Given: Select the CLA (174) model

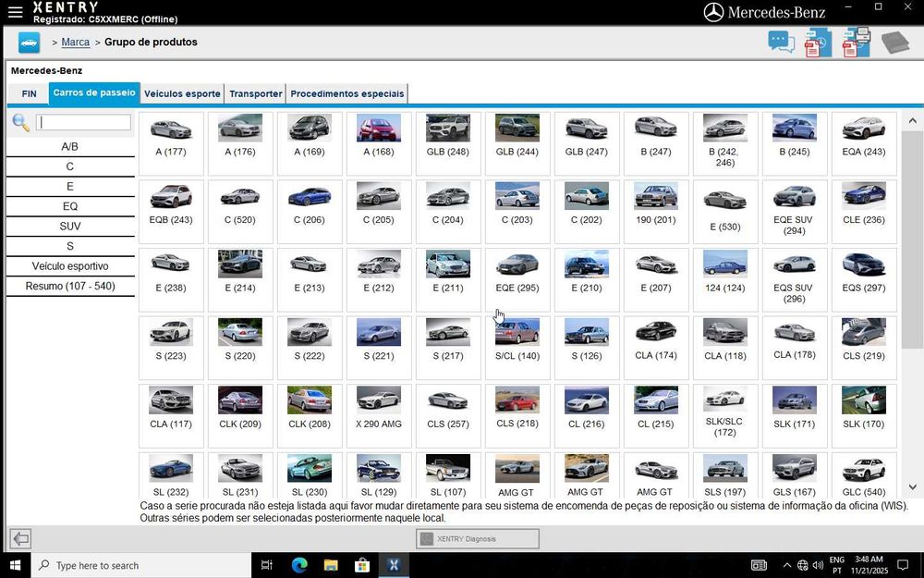Looking at the screenshot, I should pyautogui.click(x=656, y=348).
